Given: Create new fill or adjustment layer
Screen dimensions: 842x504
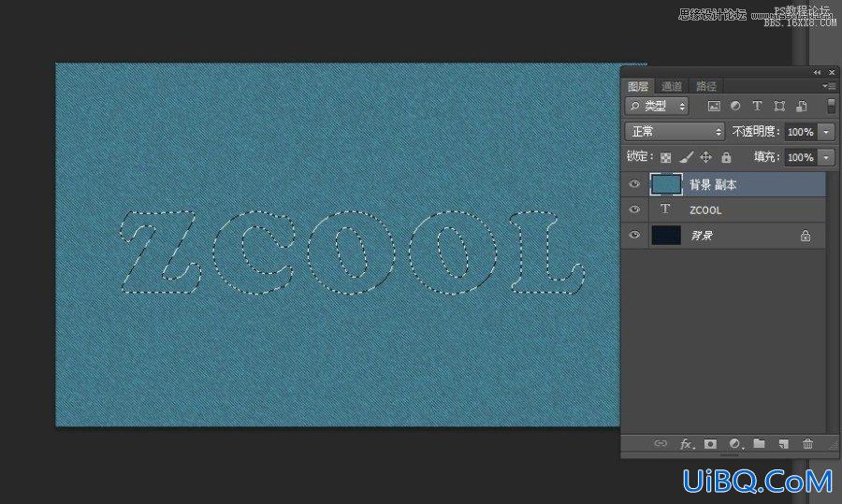Looking at the screenshot, I should point(735,444).
